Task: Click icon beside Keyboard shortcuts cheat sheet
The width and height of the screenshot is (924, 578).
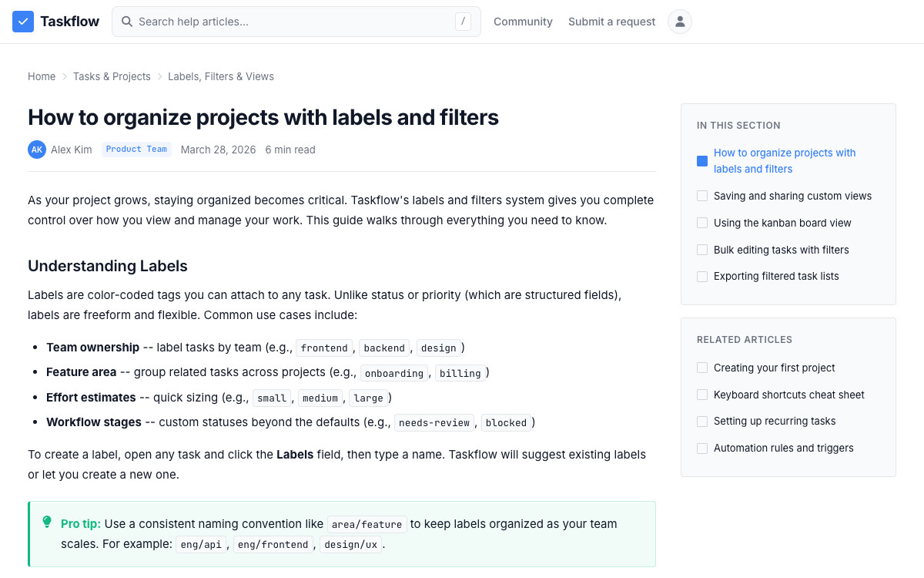Action: click(x=702, y=395)
